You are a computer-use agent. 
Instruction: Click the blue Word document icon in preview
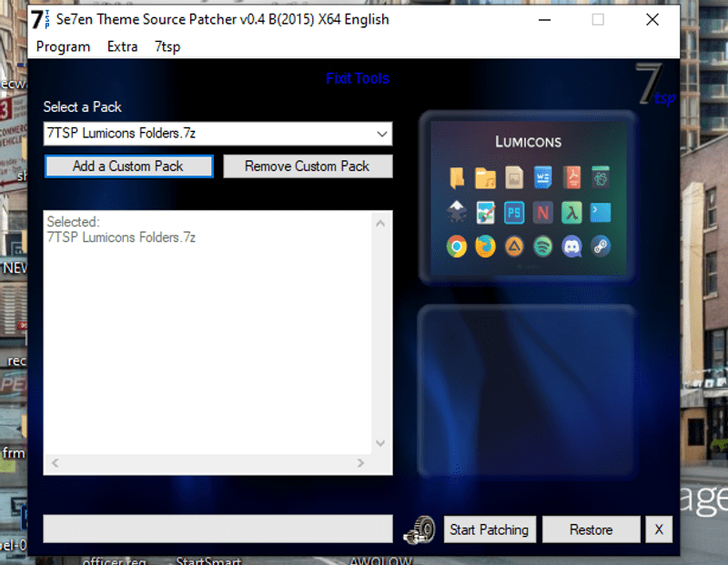(x=543, y=177)
